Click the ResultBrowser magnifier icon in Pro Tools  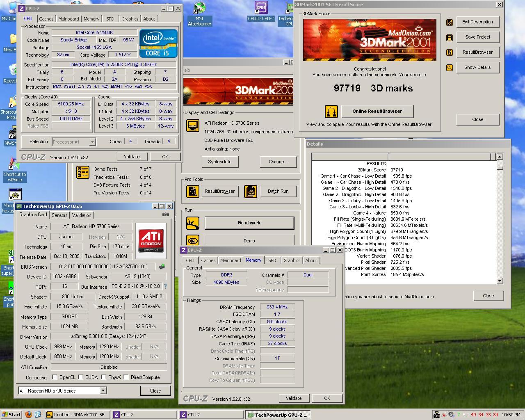click(x=193, y=191)
